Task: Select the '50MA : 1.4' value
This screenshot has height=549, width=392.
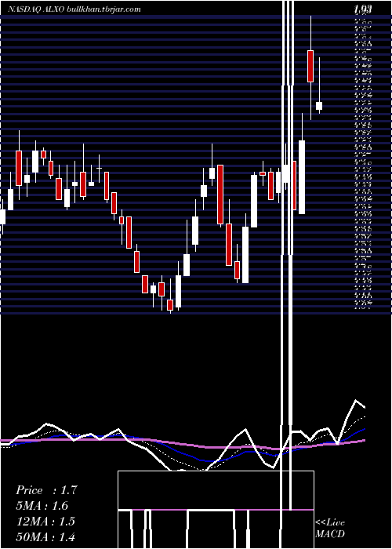Action: 45,536
